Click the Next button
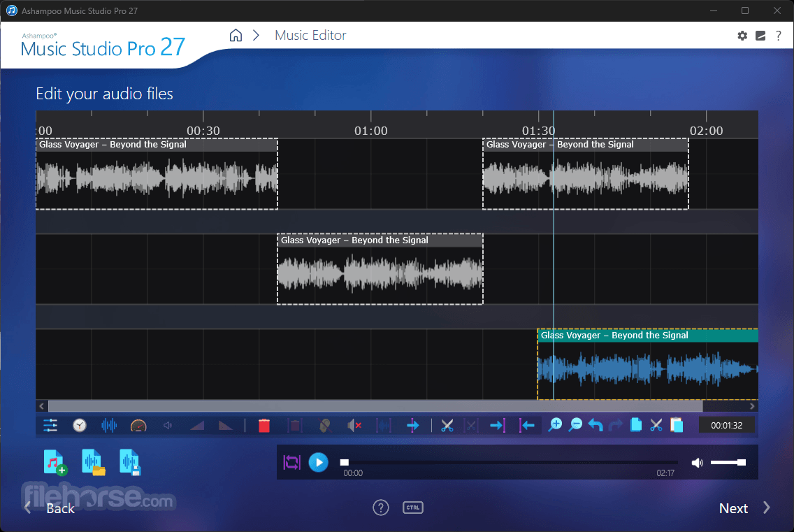 tap(744, 508)
